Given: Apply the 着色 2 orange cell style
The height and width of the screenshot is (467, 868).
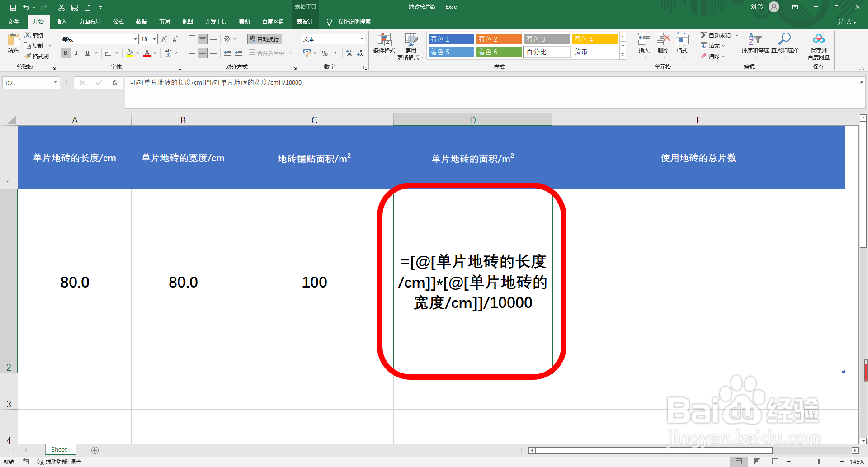Looking at the screenshot, I should click(x=499, y=39).
